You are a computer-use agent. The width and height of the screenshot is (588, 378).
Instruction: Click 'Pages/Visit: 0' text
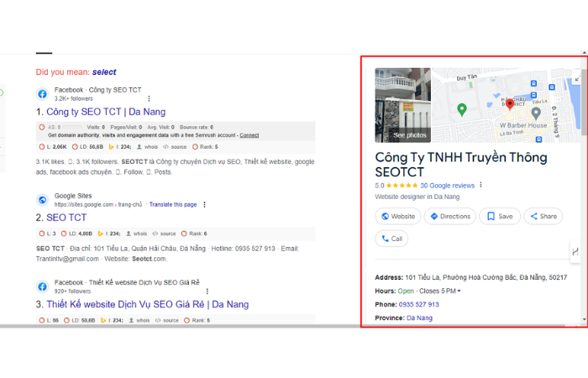pyautogui.click(x=126, y=127)
